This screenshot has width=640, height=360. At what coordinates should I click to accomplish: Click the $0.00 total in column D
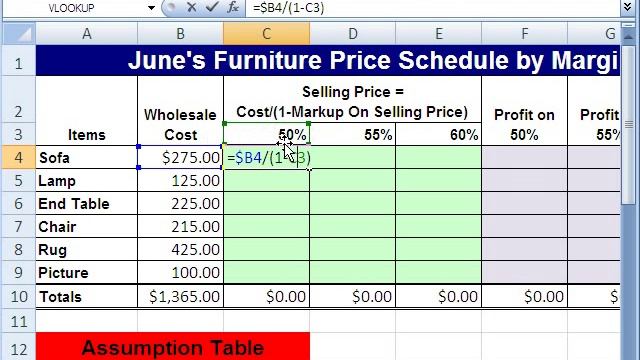point(353,296)
